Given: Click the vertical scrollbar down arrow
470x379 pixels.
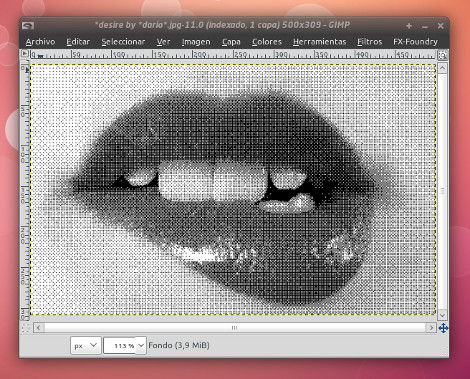Looking at the screenshot, I should click(x=442, y=315).
